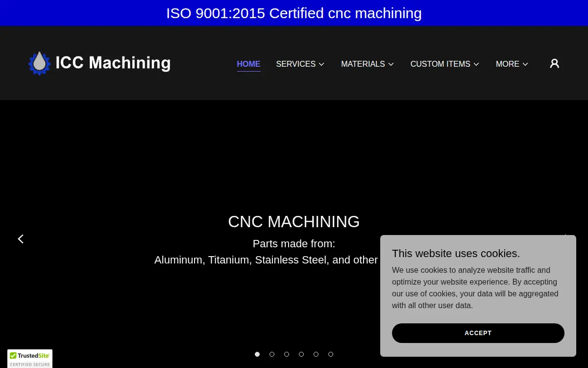Expand the More dropdown menu

[x=512, y=64]
